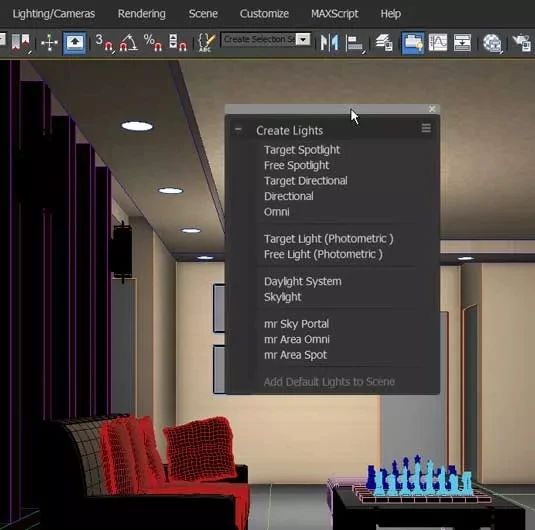This screenshot has width=535, height=530.
Task: Toggle the 3D Snaps icon
Action: click(104, 43)
